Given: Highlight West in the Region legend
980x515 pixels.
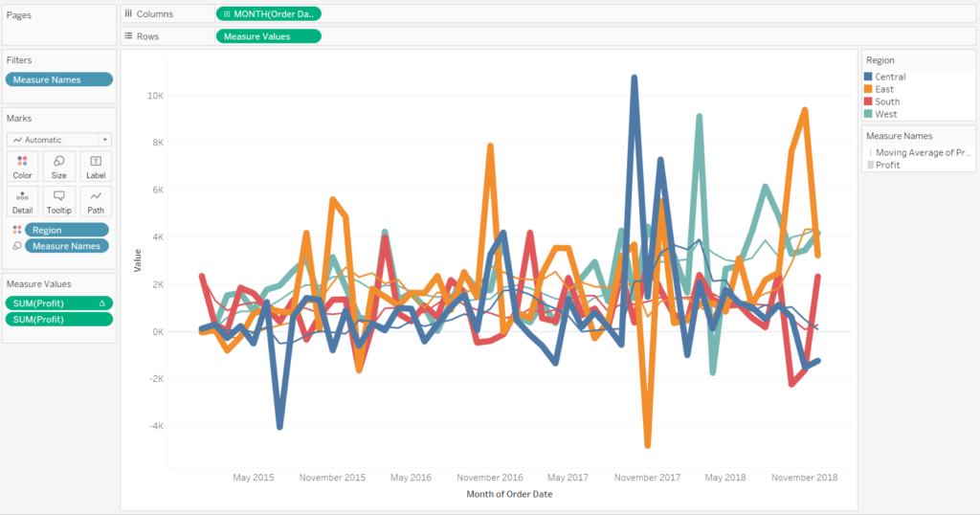Looking at the screenshot, I should click(885, 114).
